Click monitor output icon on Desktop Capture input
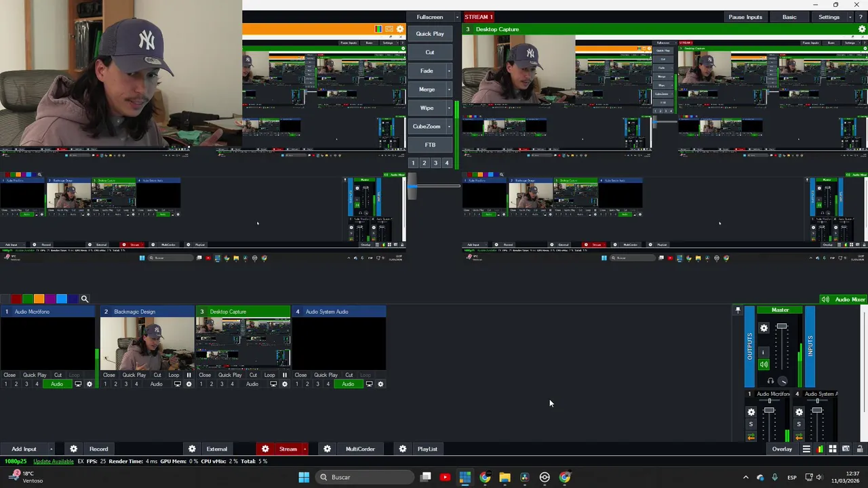868x488 pixels. (x=273, y=384)
